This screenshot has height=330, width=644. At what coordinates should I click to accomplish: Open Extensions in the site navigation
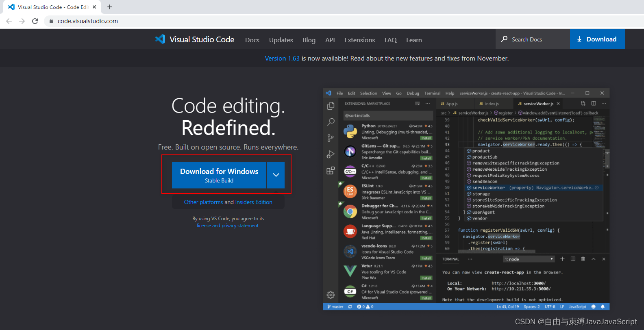pyautogui.click(x=360, y=40)
